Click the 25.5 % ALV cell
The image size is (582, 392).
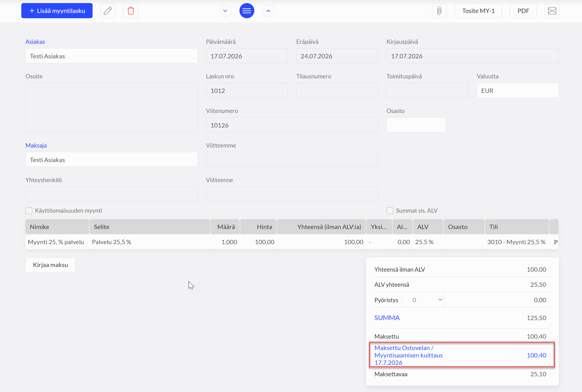pyautogui.click(x=428, y=242)
